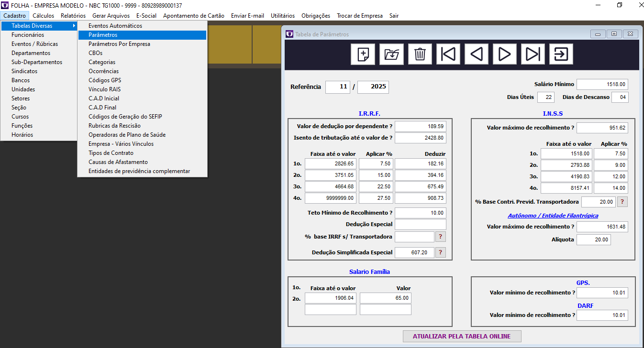Open the Relatórios menu
This screenshot has height=348, width=644.
coord(73,16)
